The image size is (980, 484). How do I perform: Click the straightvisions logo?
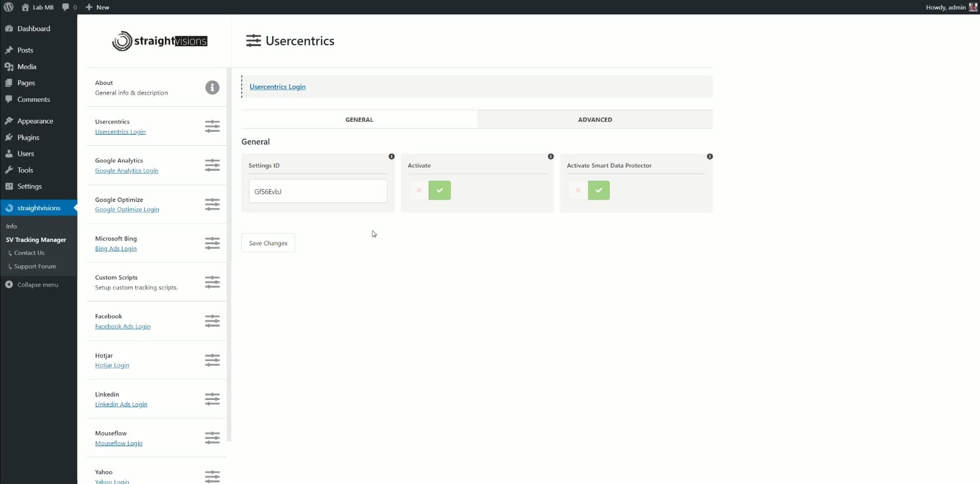point(160,41)
